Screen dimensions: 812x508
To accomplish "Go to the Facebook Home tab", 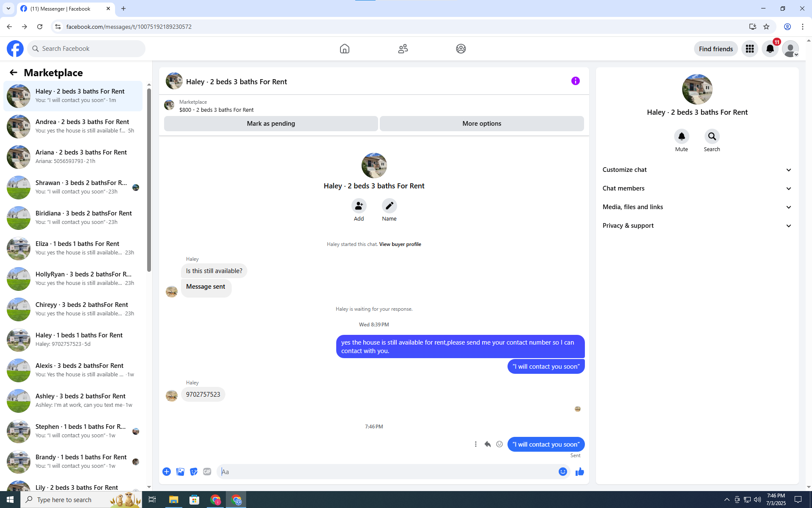I will 344,49.
